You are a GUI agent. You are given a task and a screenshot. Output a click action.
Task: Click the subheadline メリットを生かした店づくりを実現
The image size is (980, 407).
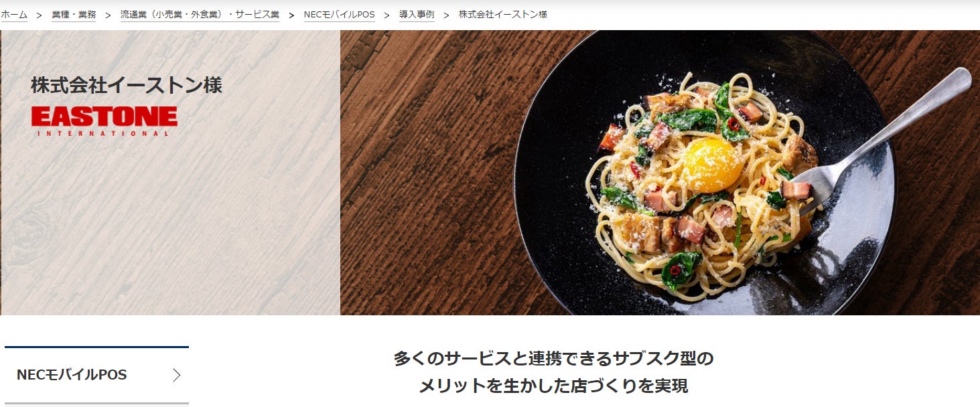tap(553, 386)
